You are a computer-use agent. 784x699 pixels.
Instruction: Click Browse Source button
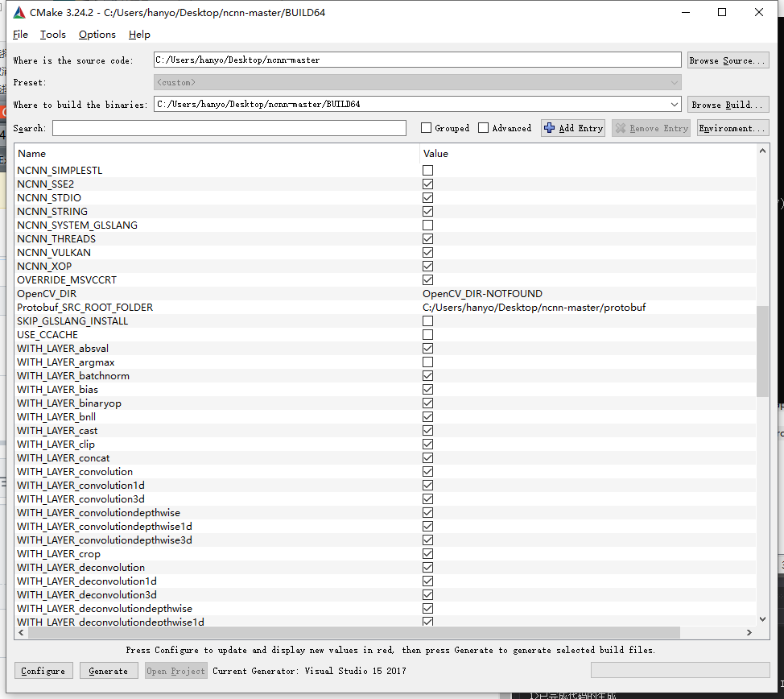click(728, 60)
